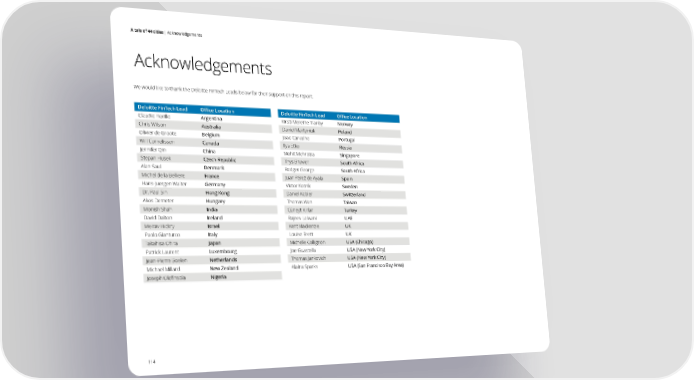Image resolution: width=694 pixels, height=380 pixels.
Task: Click the USA (San Francisco Bay Area) location
Action: (375, 265)
